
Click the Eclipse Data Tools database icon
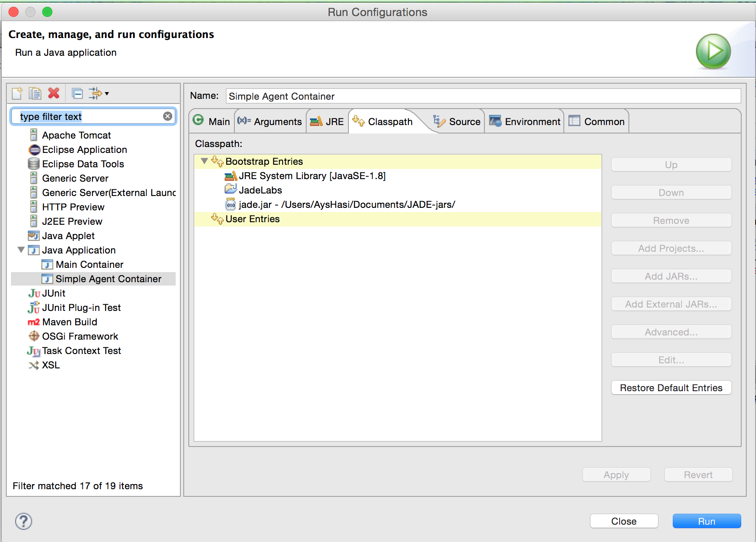(34, 164)
